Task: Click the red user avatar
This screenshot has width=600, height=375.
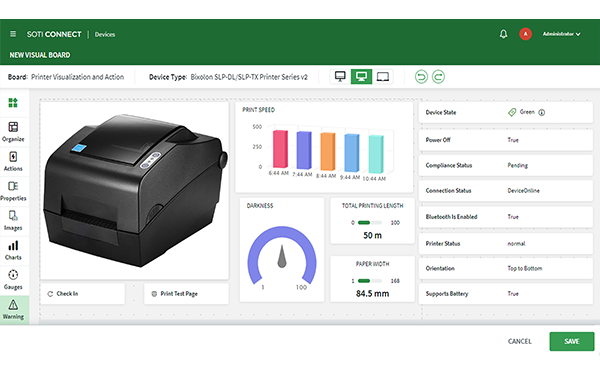Action: pos(525,34)
